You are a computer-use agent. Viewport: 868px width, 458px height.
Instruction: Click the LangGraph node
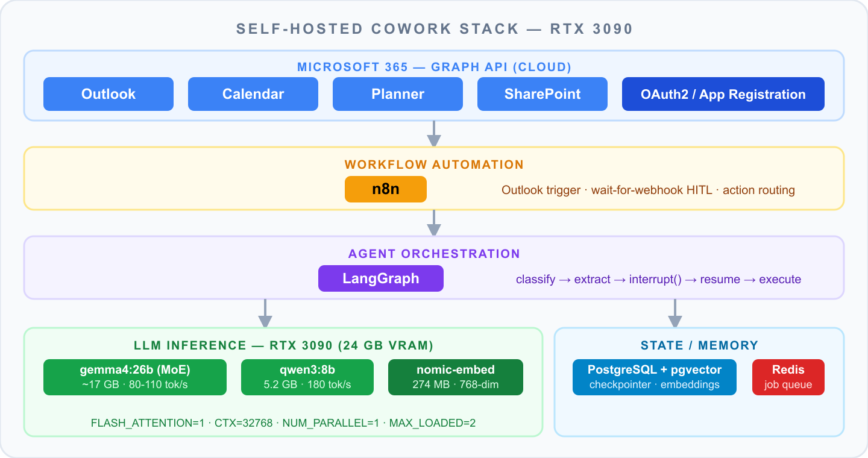point(381,278)
